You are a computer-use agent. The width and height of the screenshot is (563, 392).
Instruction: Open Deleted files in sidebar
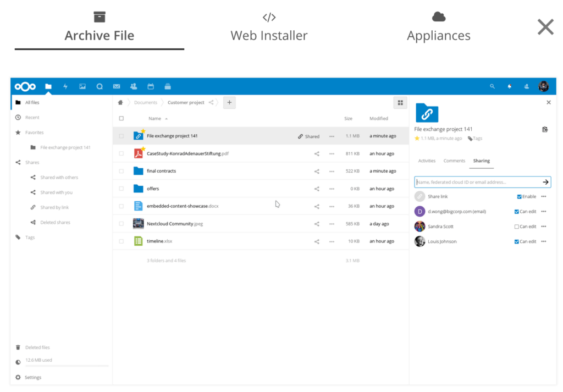pos(37,347)
